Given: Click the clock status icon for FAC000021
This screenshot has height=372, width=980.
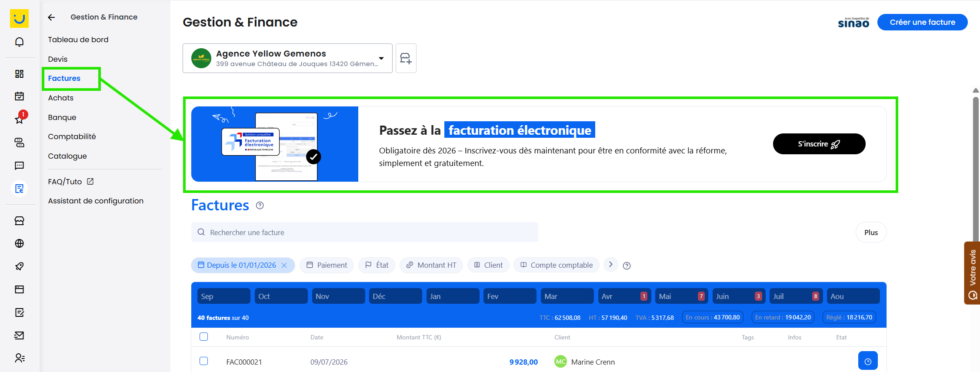Looking at the screenshot, I should pyautogui.click(x=868, y=362).
